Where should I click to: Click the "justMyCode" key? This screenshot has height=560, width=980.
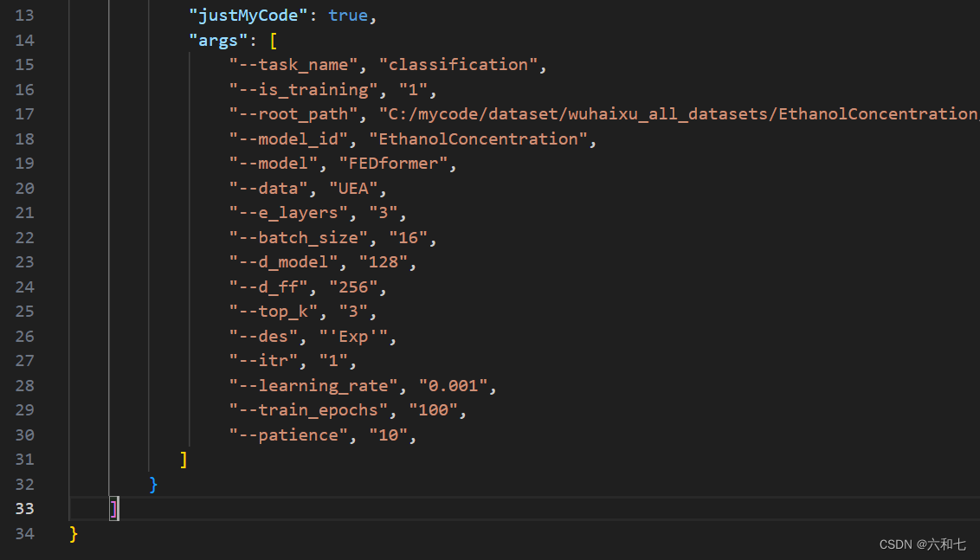248,16
